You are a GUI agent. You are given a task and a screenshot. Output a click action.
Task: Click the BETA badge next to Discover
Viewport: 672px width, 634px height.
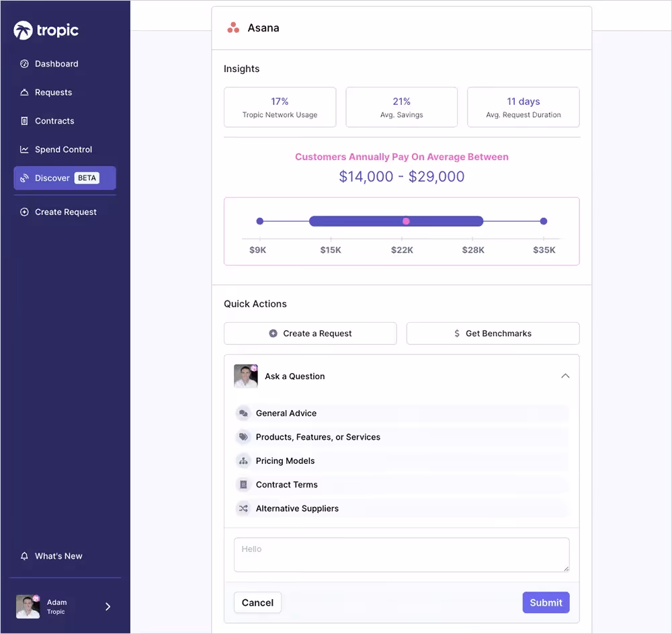[x=87, y=178]
